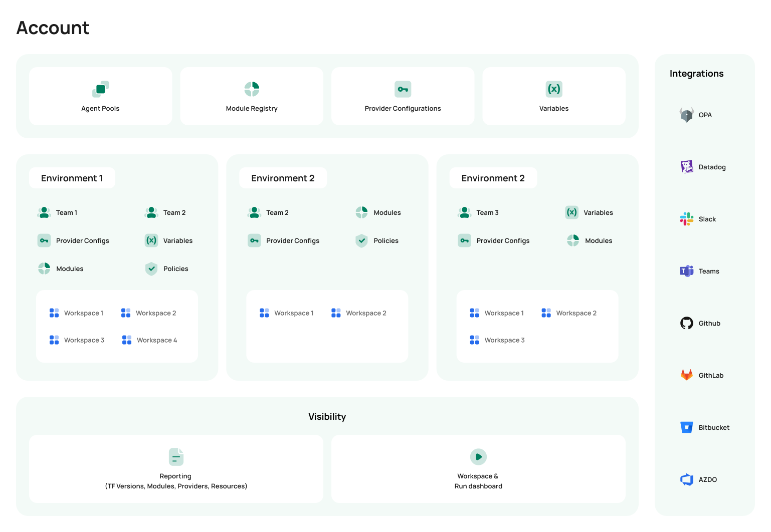Click the GitLab fox logo

tap(686, 375)
